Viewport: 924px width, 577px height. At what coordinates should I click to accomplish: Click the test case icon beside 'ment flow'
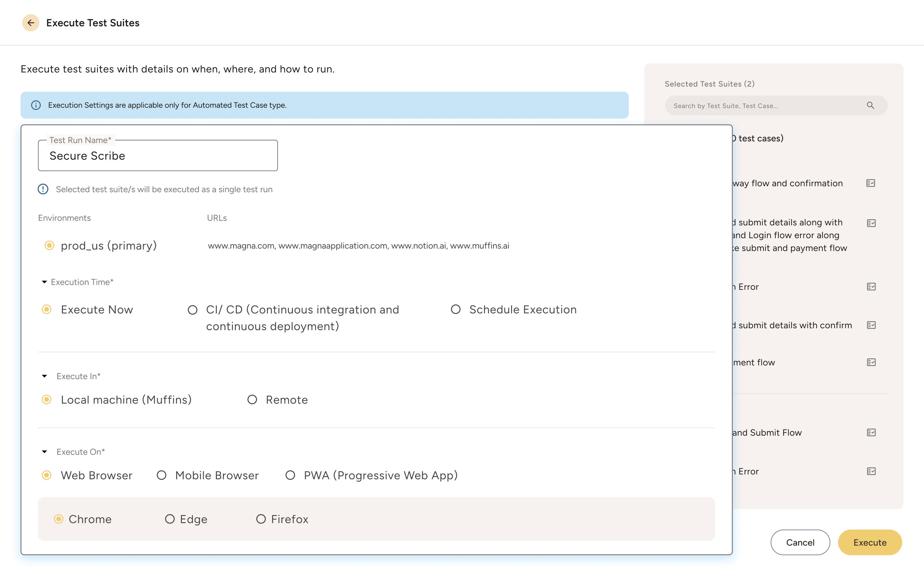click(871, 362)
